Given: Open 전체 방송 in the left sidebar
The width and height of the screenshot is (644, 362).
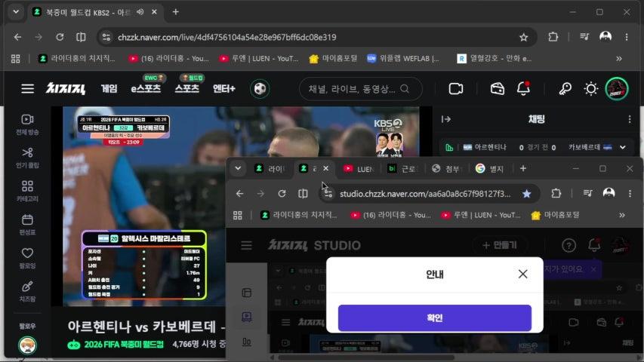Looking at the screenshot, I should (27, 124).
